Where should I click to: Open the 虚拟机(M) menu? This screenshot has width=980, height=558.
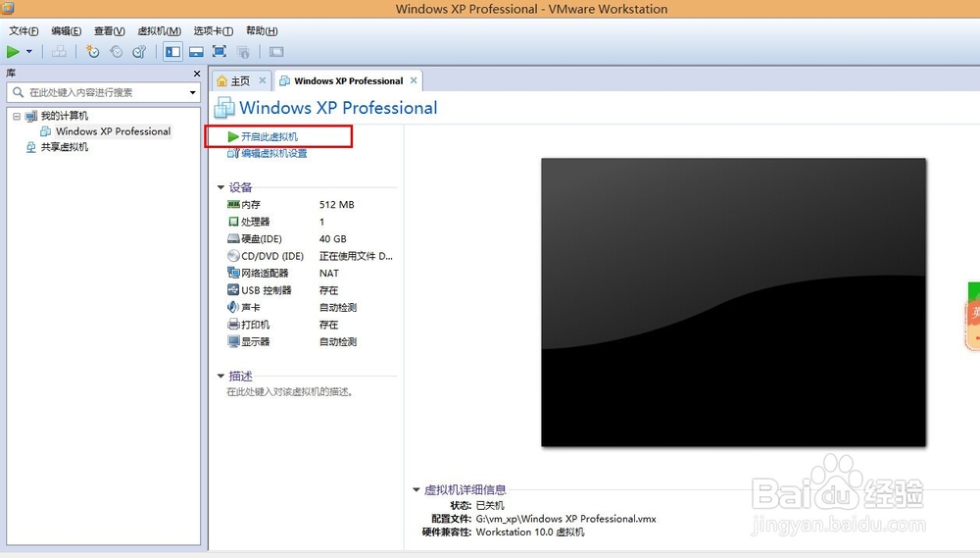160,30
